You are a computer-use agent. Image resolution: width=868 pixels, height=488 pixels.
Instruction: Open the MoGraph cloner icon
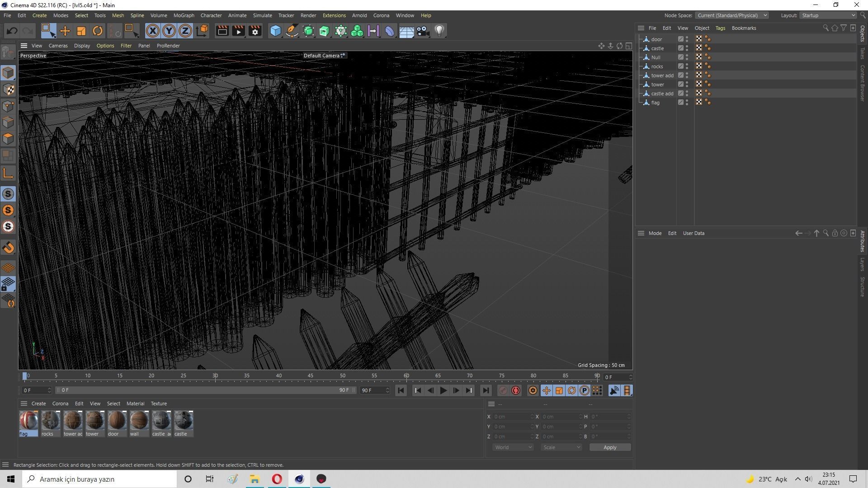357,31
